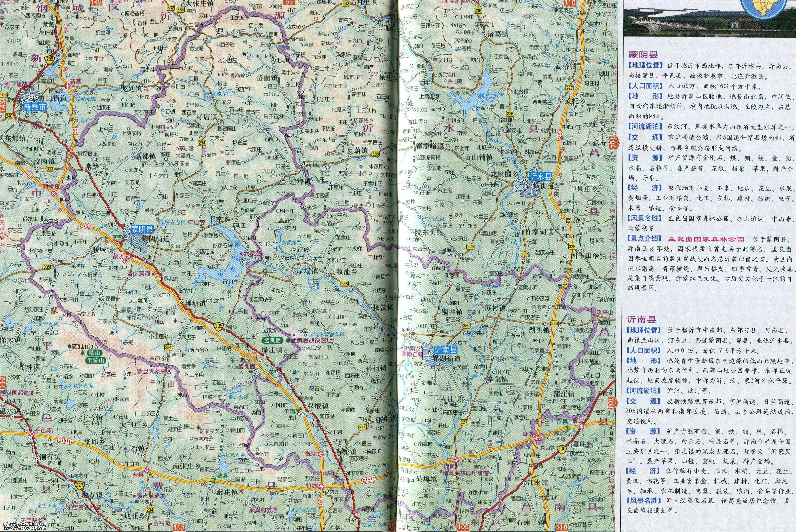
Task: Click the 336 road shield near 马牧池乡
Action: [x=345, y=284]
